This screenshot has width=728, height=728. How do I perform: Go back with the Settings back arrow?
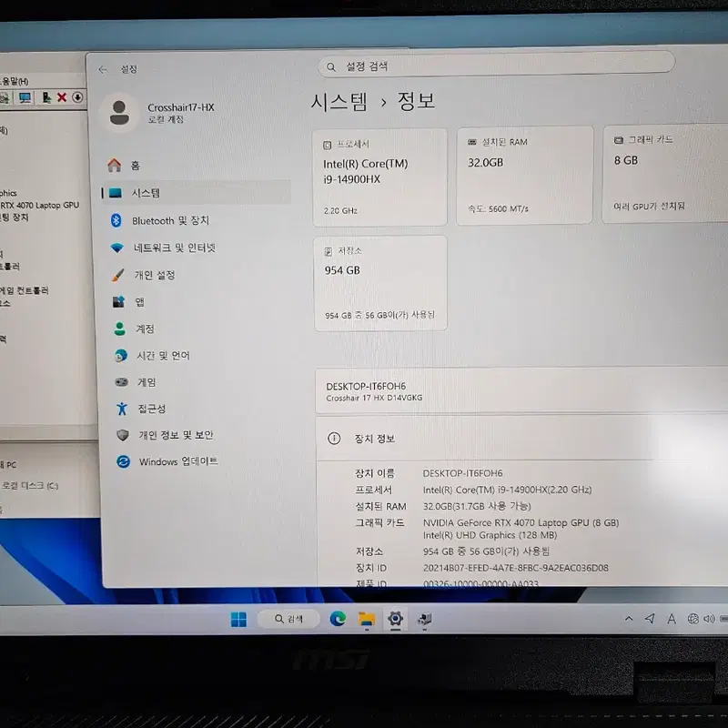[103, 70]
